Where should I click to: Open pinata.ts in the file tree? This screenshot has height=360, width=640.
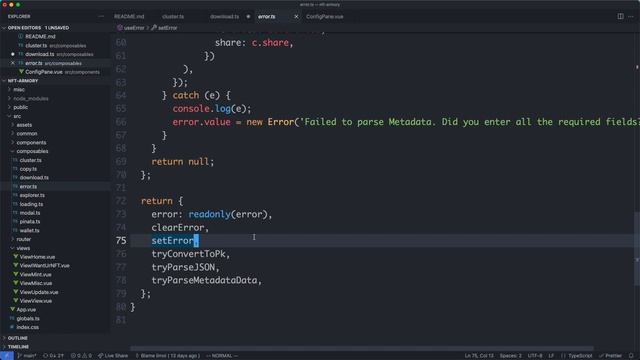pos(30,222)
